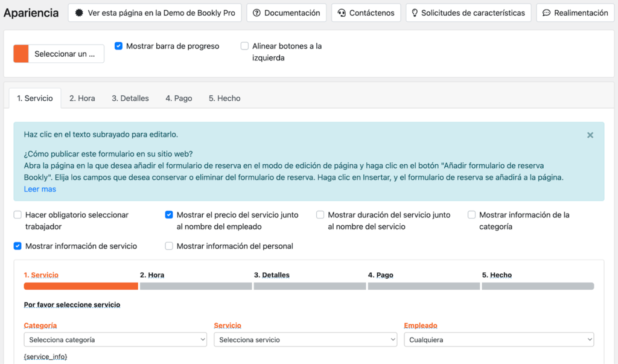618x364 pixels.
Task: Open the 'Selecciona categoría' dropdown
Action: [115, 339]
